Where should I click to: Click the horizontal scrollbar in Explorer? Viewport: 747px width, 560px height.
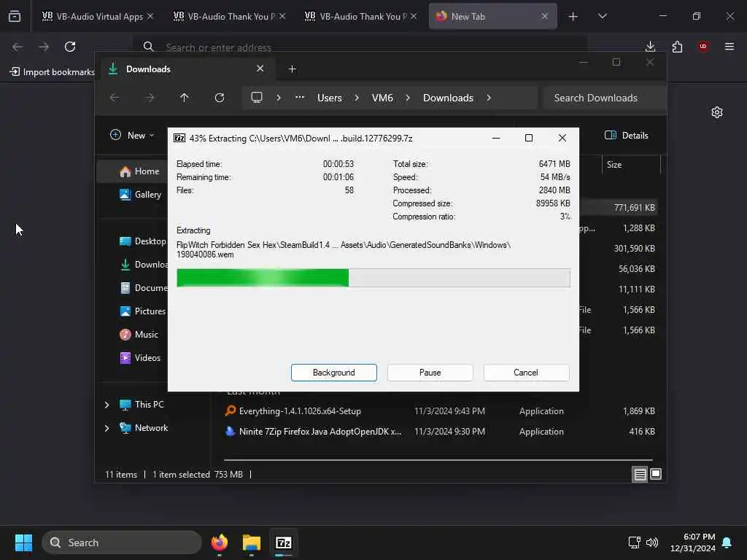[438, 460]
